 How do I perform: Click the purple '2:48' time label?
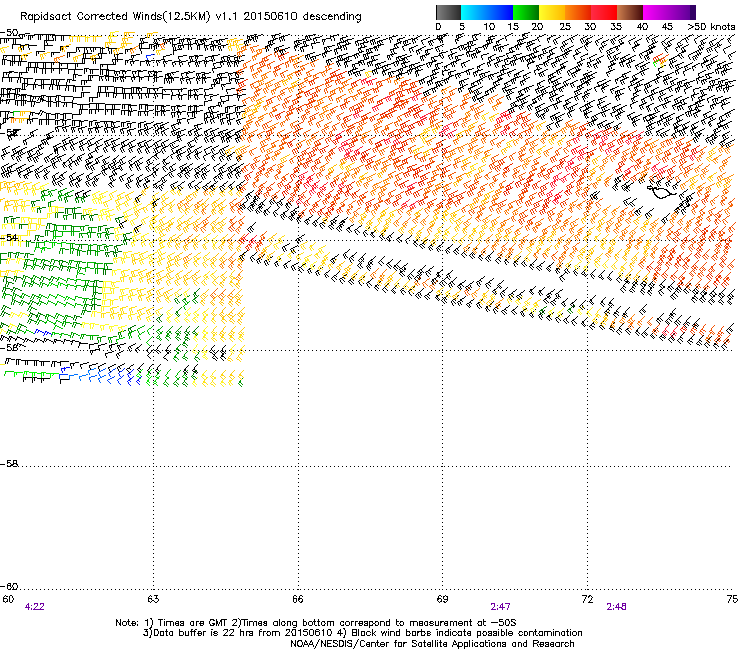tap(616, 607)
